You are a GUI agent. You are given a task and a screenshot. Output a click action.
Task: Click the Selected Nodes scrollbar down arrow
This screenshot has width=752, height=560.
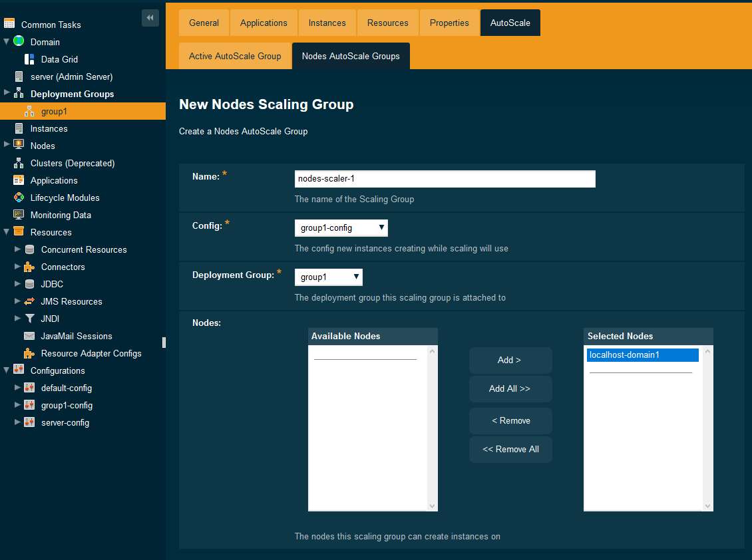pyautogui.click(x=707, y=506)
